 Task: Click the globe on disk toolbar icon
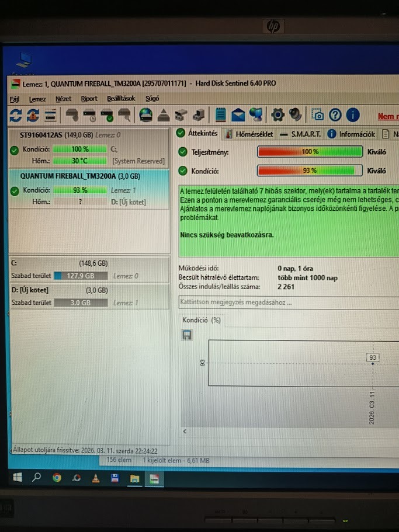[x=146, y=115]
